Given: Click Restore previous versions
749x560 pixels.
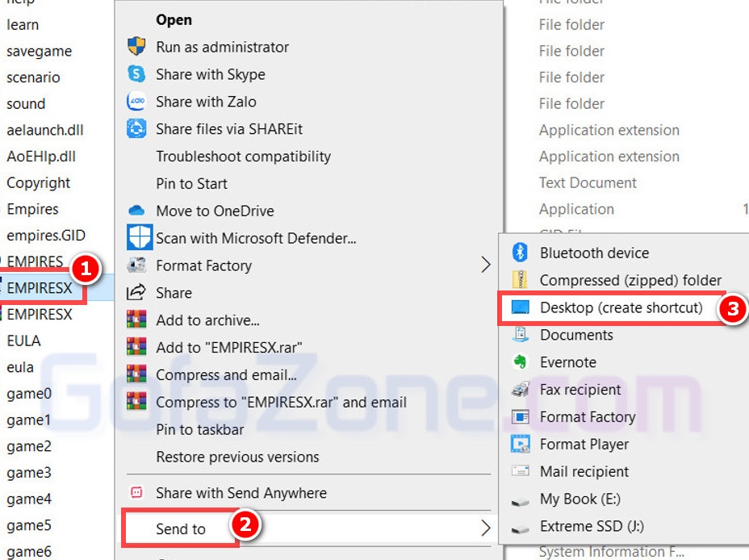Looking at the screenshot, I should [x=237, y=457].
